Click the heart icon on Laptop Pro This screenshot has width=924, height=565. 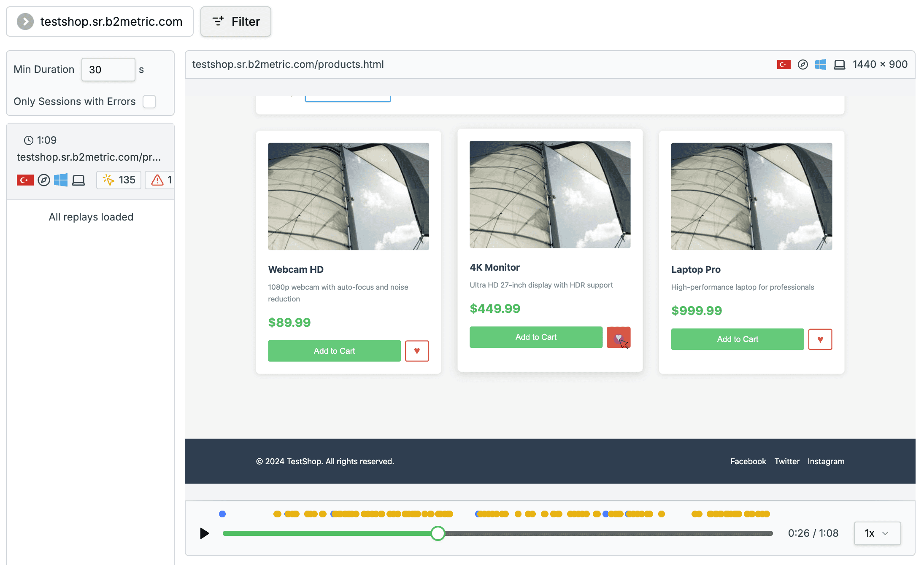[x=820, y=339]
